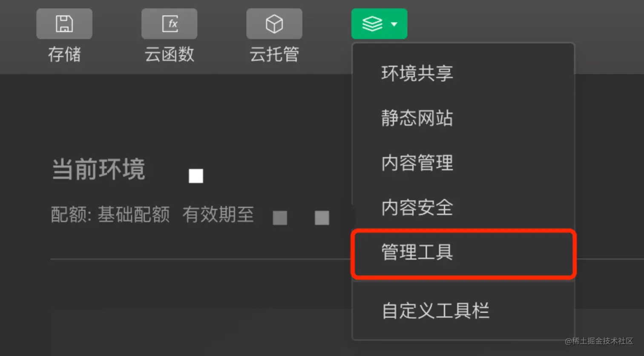Click the 云托管 text label
644x356 pixels.
tap(274, 54)
